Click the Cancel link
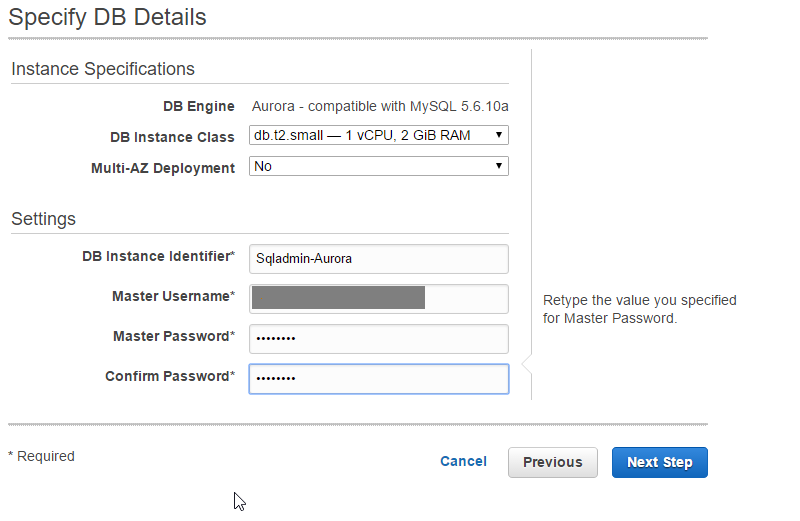The height and width of the screenshot is (521, 800). tap(463, 462)
